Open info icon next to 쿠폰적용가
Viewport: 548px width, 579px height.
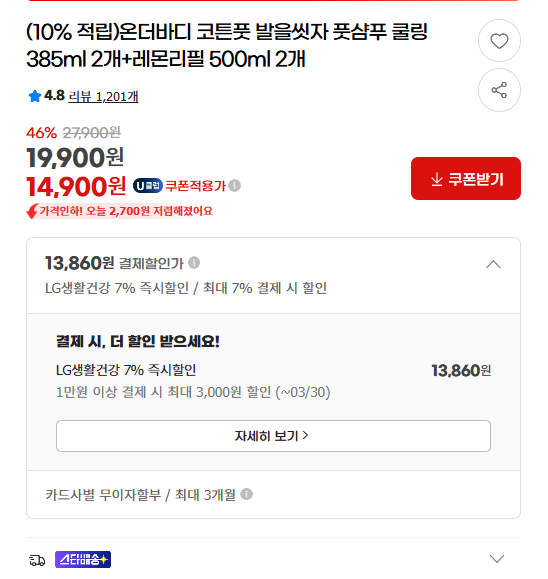coord(234,185)
